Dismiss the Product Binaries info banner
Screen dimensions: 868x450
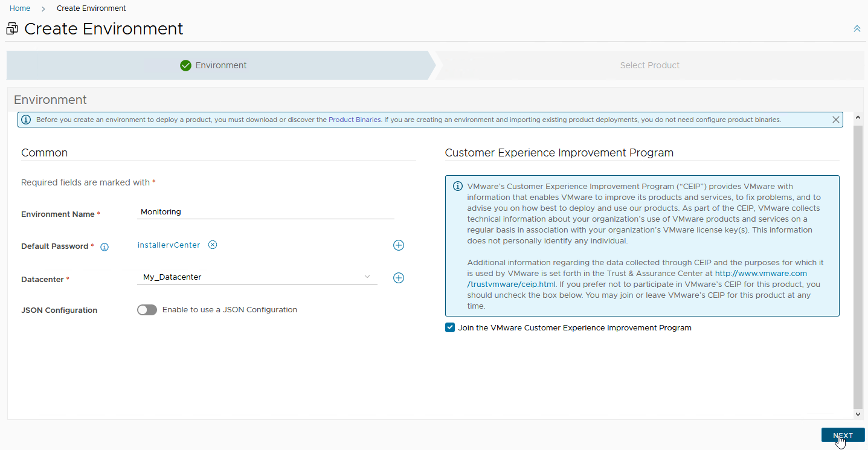tap(836, 120)
